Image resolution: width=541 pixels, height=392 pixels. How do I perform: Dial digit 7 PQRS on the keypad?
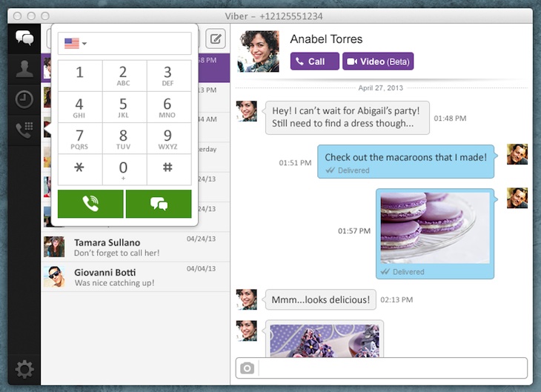[x=80, y=139]
